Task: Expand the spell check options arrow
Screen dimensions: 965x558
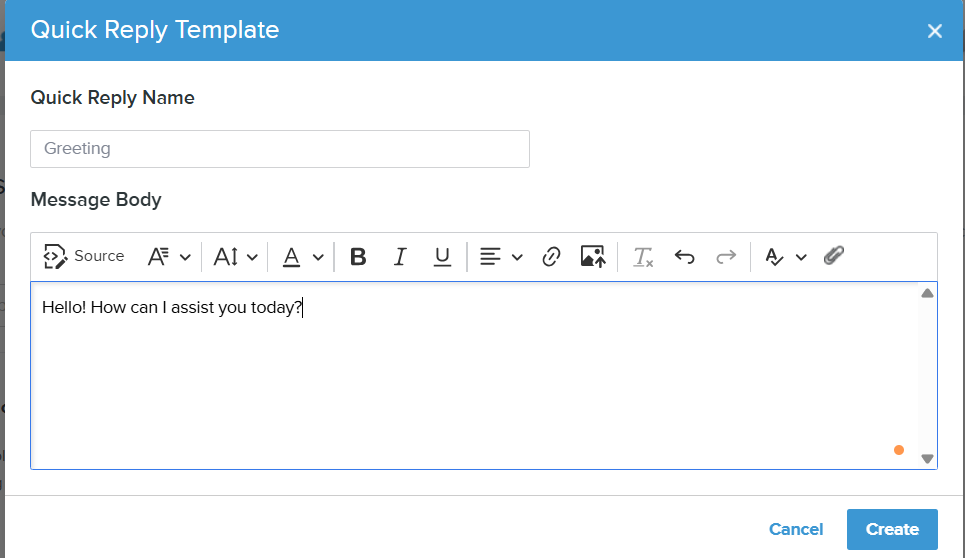Action: [801, 257]
